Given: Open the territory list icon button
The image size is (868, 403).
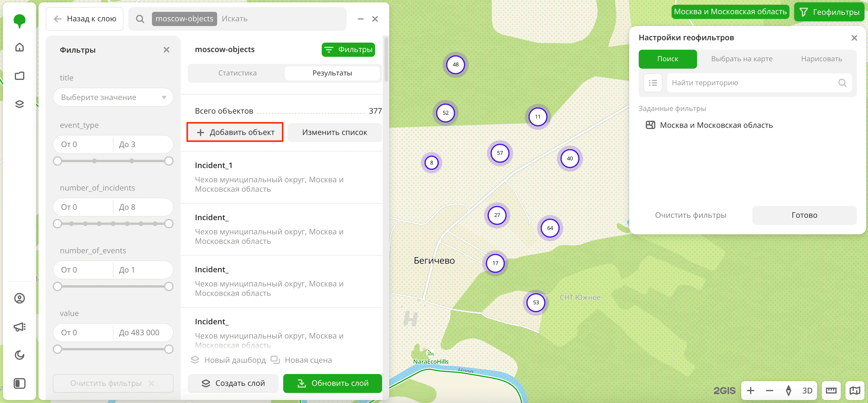Looking at the screenshot, I should [653, 83].
